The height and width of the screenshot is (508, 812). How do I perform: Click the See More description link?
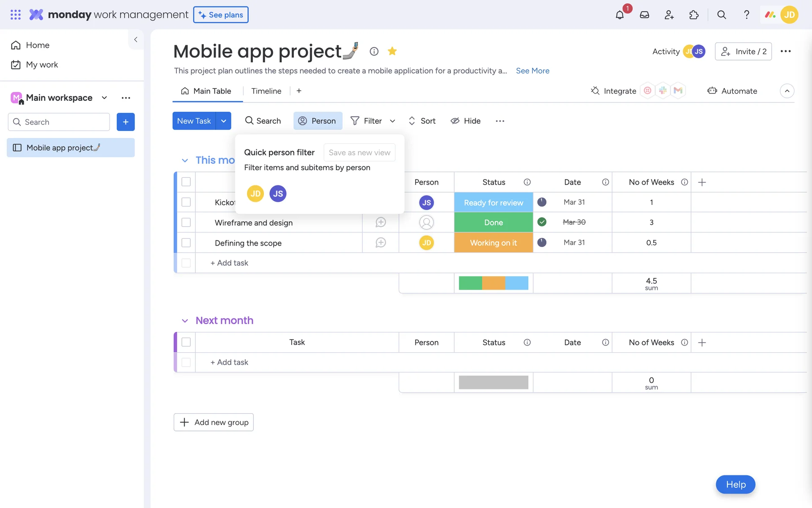(x=532, y=71)
